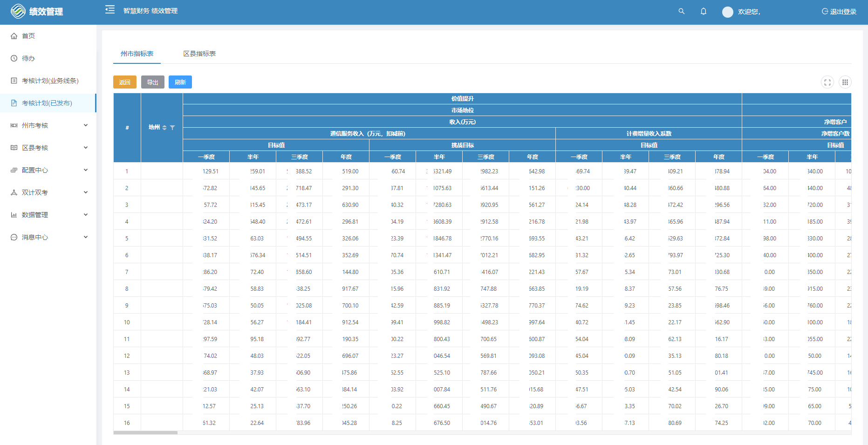868x445 pixels.
Task: Open column settings grid icon
Action: pos(845,82)
